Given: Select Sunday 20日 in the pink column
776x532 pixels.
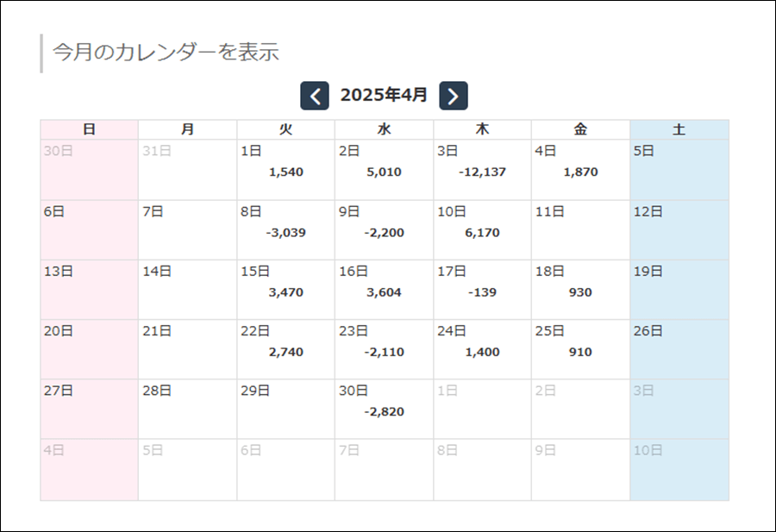Looking at the screenshot, I should [89, 349].
